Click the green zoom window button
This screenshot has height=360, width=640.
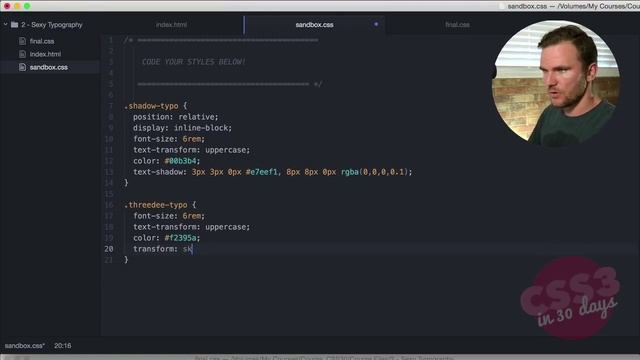point(27,6)
